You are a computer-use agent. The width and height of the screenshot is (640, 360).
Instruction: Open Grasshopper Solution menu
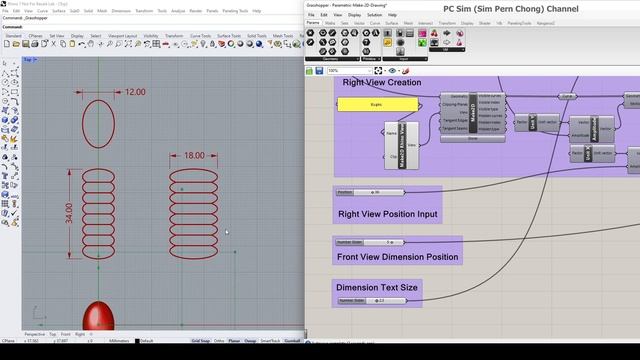(x=374, y=15)
